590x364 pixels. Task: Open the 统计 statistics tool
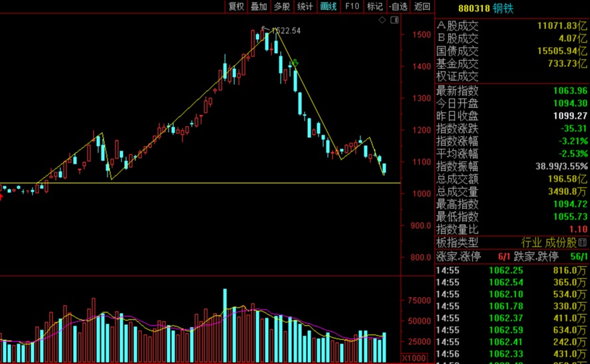[x=305, y=7]
